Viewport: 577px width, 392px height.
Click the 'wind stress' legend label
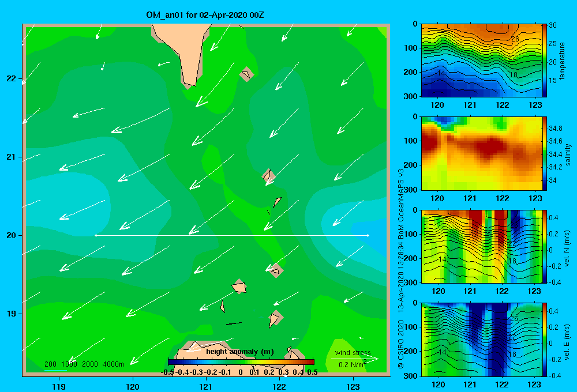(x=353, y=352)
